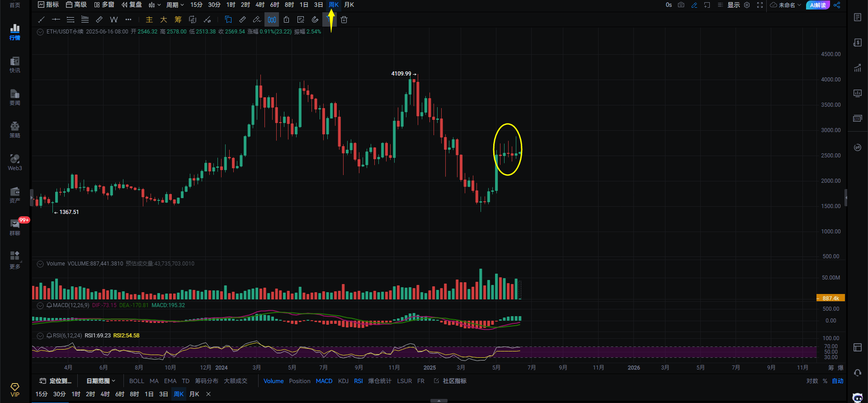Collapse the Volume indicator panel
Viewport: 868px width, 403px height.
[40, 264]
